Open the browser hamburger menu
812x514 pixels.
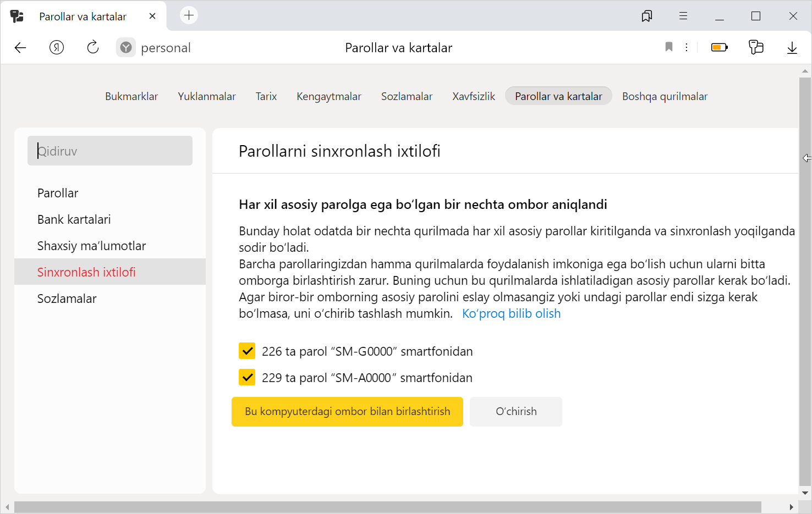[x=683, y=16]
